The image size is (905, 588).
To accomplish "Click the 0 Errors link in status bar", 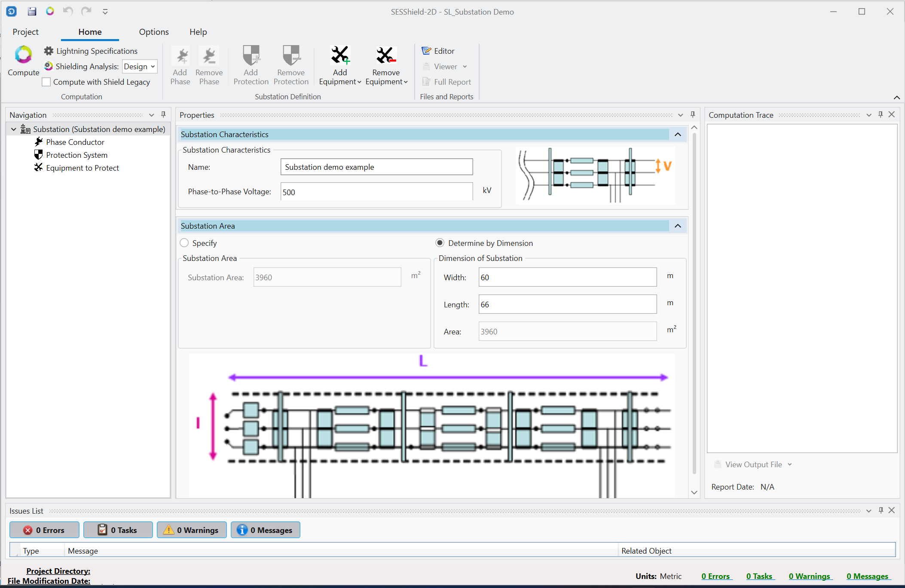I will [715, 576].
